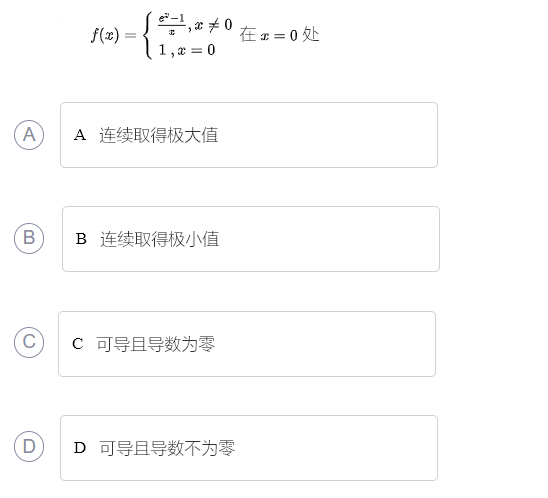The image size is (548, 498).
Task: Click option text 连续取得极大值
Action: point(159,135)
